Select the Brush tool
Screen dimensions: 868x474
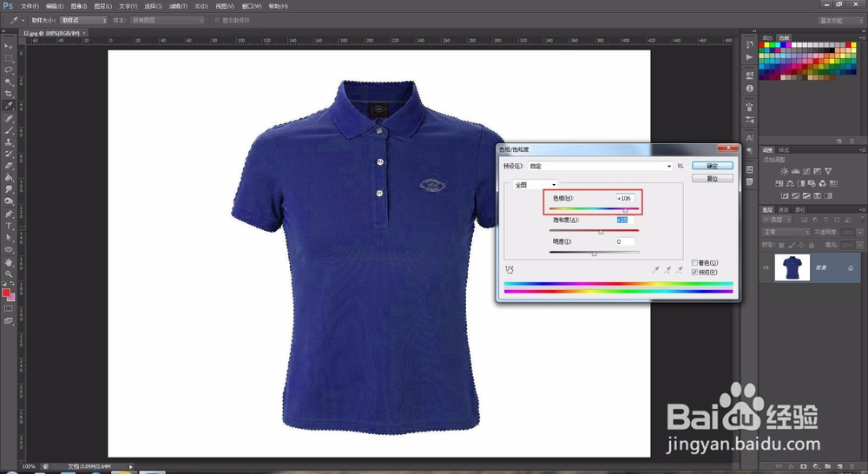click(9, 131)
